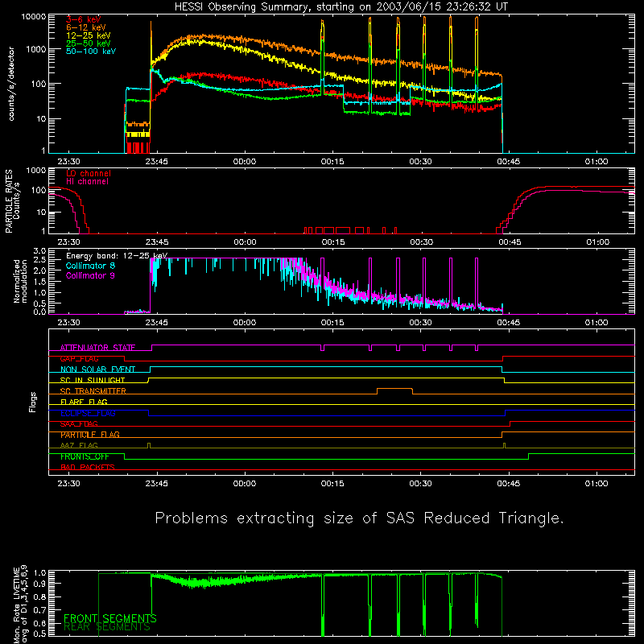Select the FRONT SEGMENTS legend label
The image size is (644, 644).
110,618
